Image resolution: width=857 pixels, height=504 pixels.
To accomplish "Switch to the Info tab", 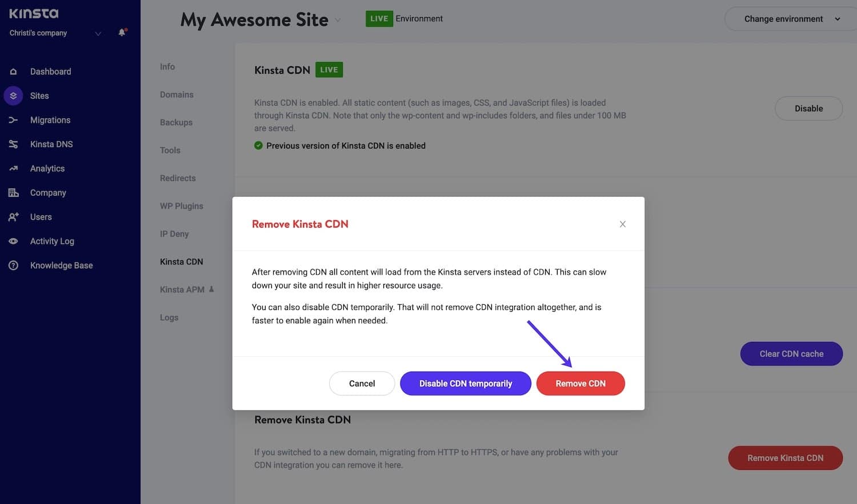I will (x=167, y=67).
